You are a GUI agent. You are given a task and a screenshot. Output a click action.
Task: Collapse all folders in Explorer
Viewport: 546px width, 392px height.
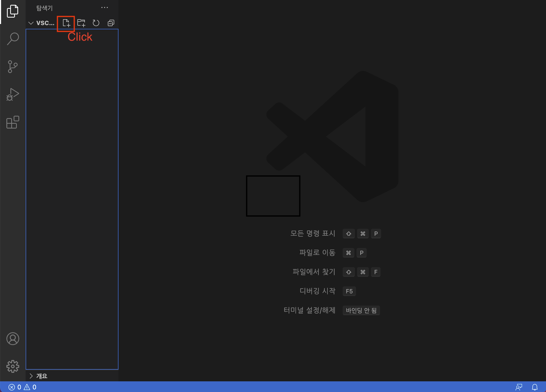tap(111, 23)
